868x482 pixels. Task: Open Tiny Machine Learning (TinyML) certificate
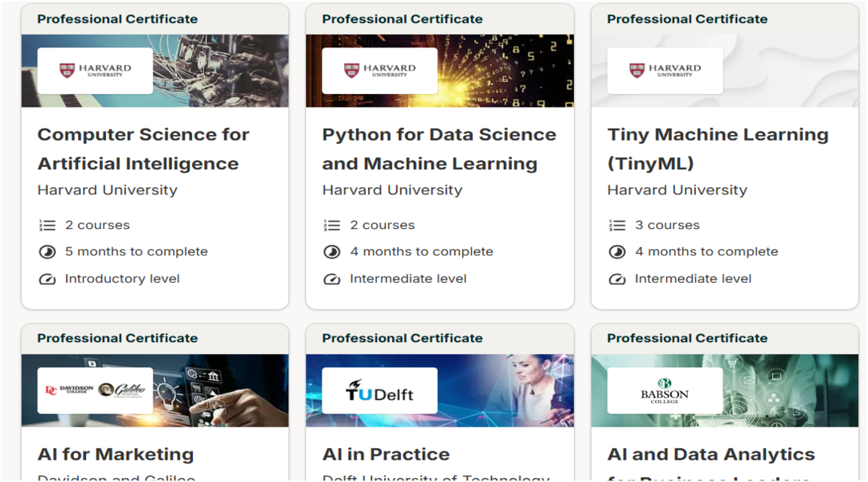tap(717, 149)
